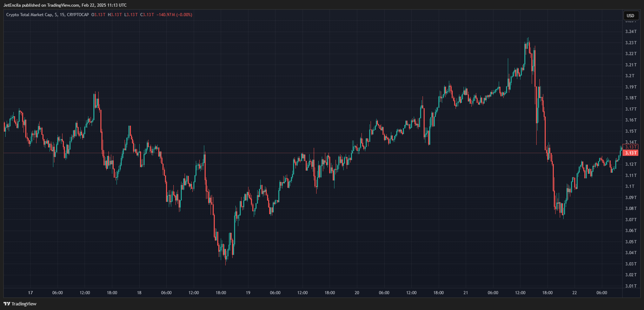Select the low value L3.13T in legend
The height and width of the screenshot is (310, 644).
coord(131,15)
